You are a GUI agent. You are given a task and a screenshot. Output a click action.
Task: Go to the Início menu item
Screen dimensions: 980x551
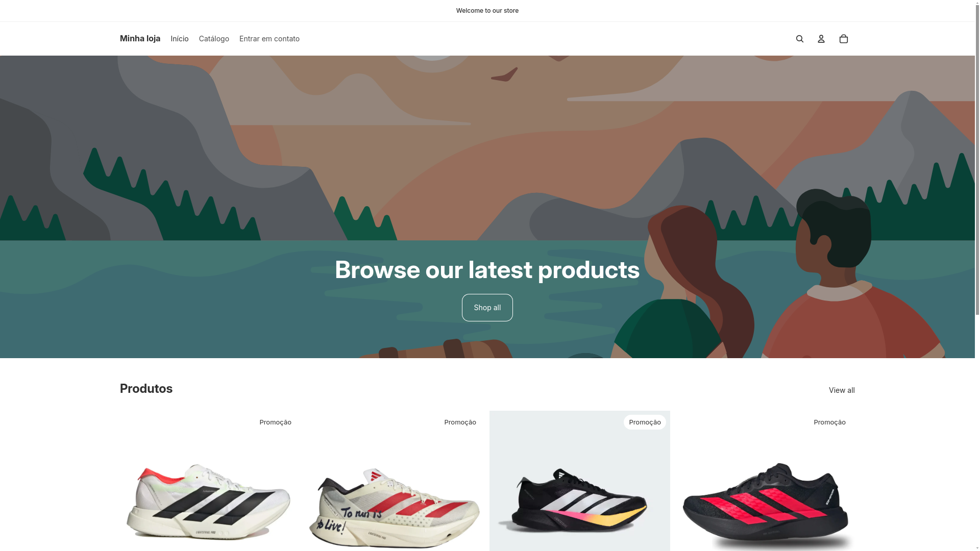(x=180, y=39)
